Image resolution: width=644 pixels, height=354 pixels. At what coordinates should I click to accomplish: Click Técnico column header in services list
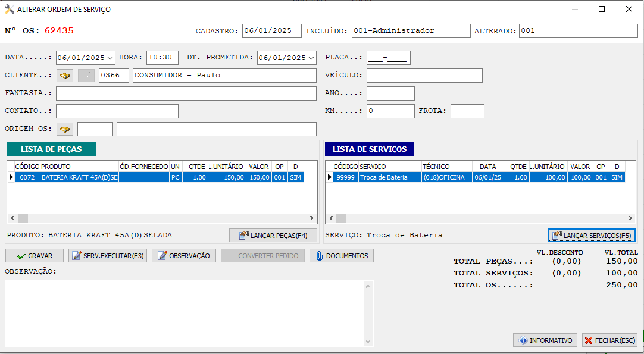[447, 167]
